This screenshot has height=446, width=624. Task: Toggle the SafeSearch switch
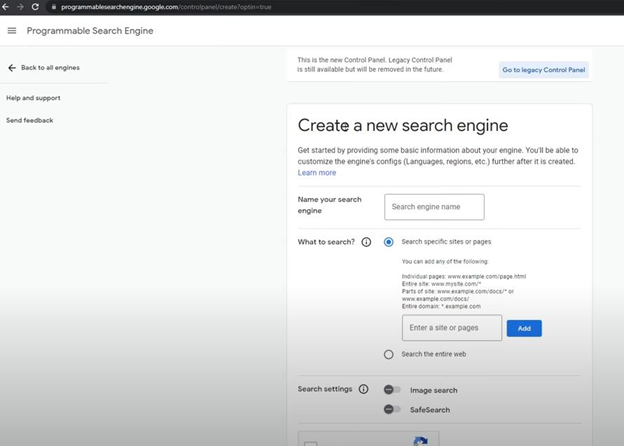click(392, 409)
